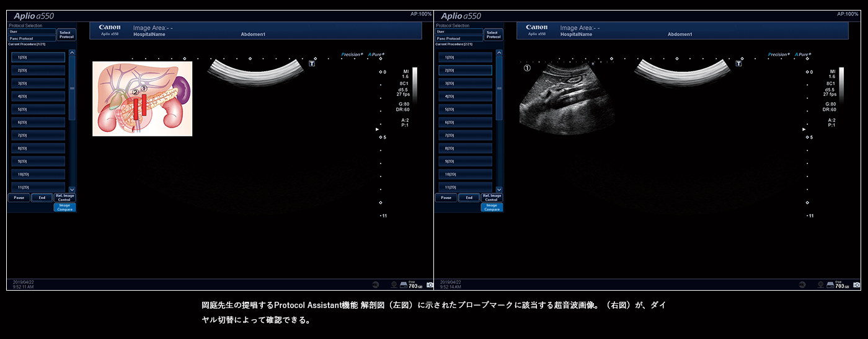Select procedure step 10[2D] on the right screen
This screenshot has height=339, width=868.
pyautogui.click(x=465, y=174)
